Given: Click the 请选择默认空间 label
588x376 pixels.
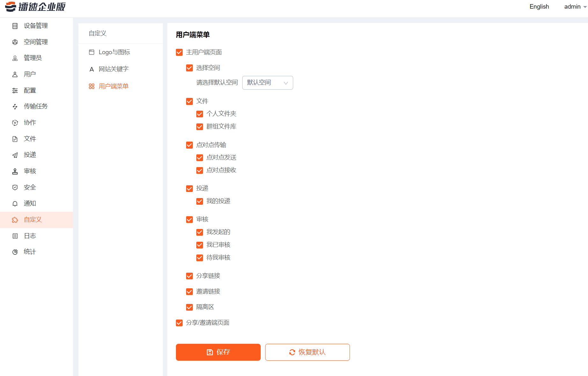Looking at the screenshot, I should 217,83.
